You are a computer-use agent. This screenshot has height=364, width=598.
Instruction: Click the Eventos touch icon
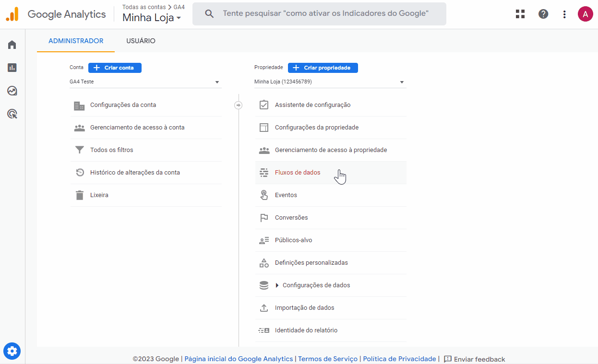tap(264, 195)
